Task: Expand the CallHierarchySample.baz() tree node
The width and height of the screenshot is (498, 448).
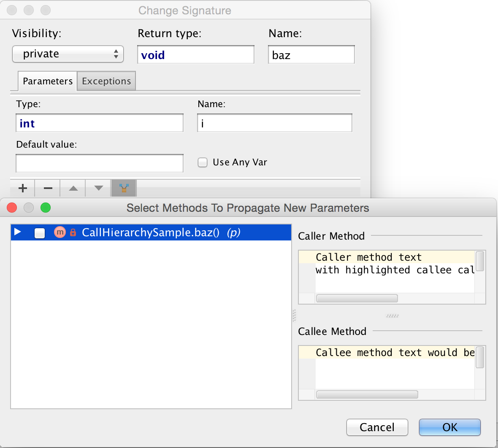Action: click(x=18, y=232)
